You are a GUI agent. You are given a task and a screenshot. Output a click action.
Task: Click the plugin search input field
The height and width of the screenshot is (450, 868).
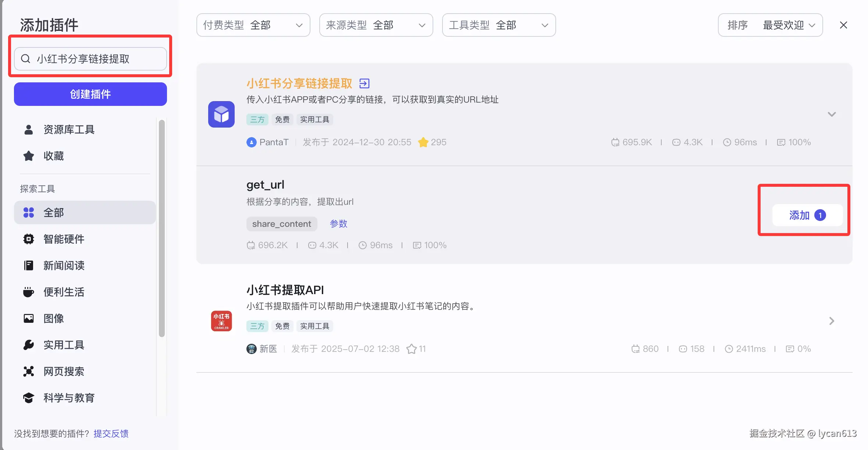coord(90,59)
